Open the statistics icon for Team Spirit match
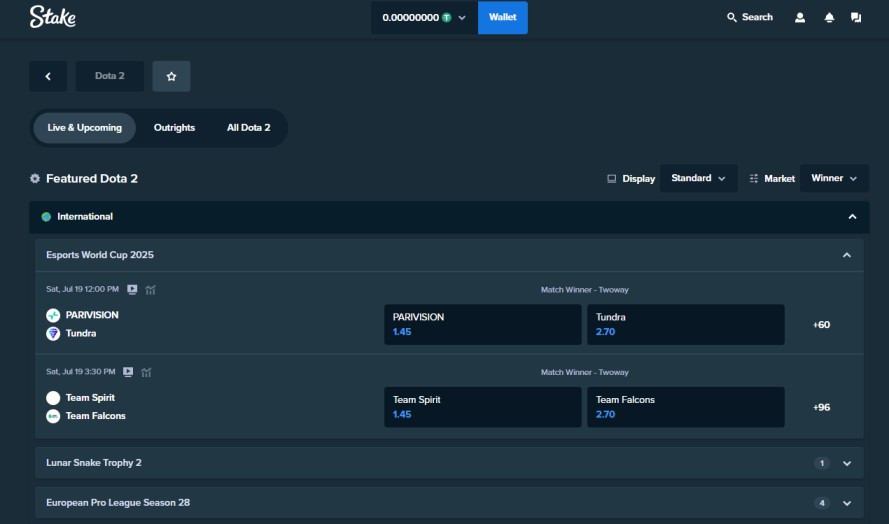 point(146,373)
